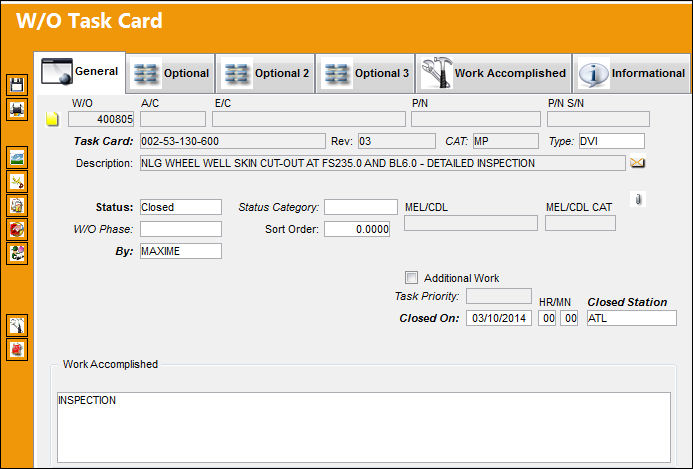
Task: Open the Optional 3 tab
Action: (x=366, y=73)
